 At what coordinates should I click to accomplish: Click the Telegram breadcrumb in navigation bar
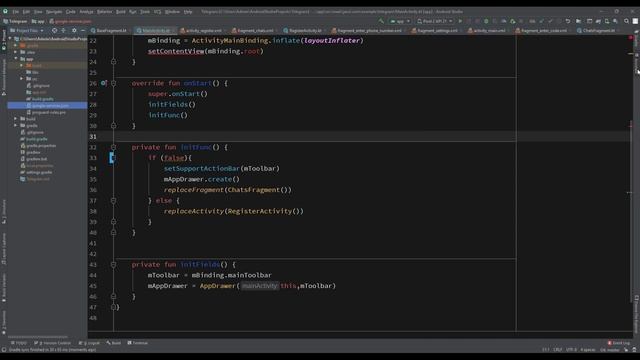(15, 21)
